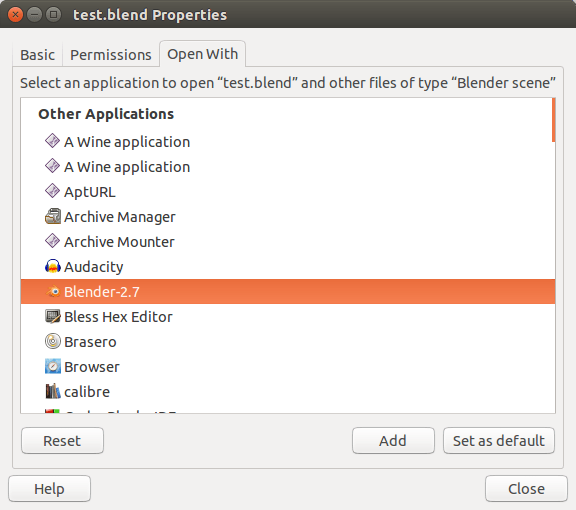This screenshot has width=576, height=510.
Task: Click the Reset button
Action: tap(62, 441)
